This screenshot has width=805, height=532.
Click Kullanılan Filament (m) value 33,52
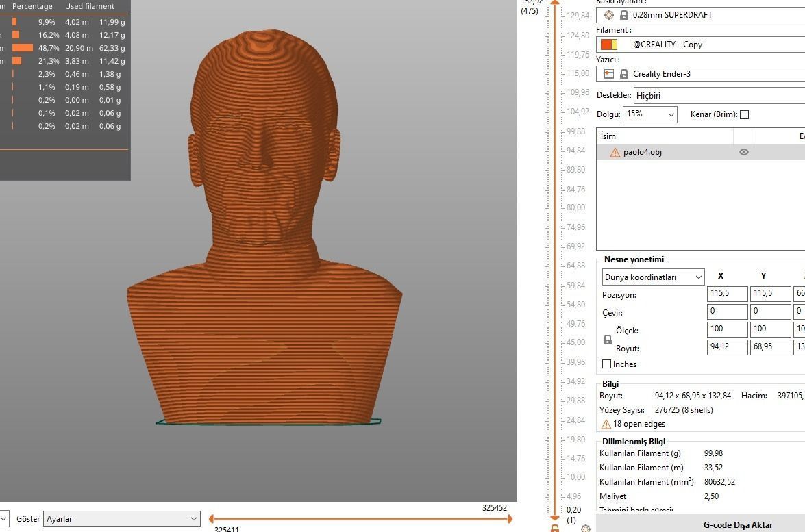(x=714, y=468)
